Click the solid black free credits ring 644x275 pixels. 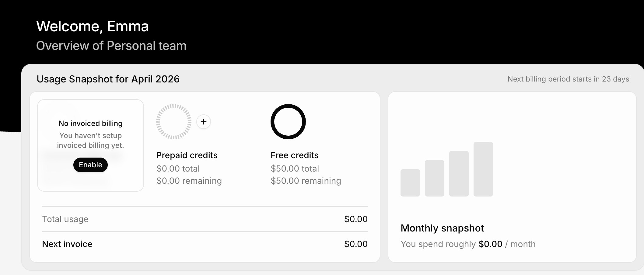tap(288, 122)
